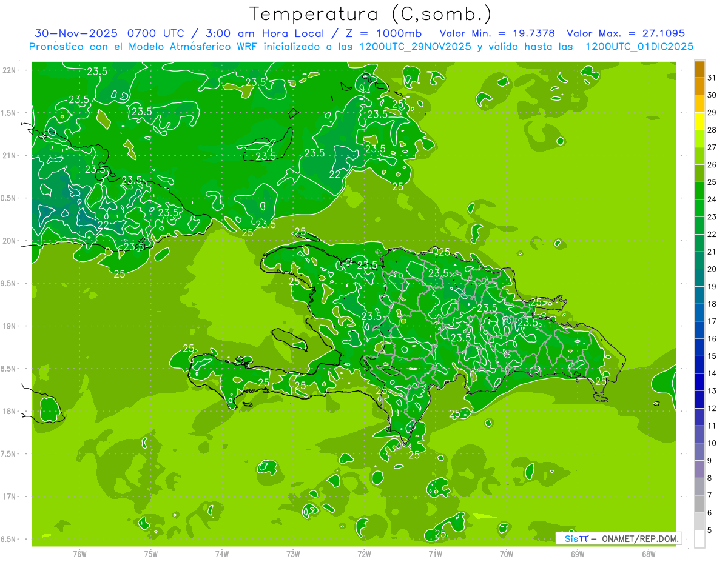Pick the teal swatch between 19 and 20
The width and height of the screenshot is (728, 562).
[699, 278]
